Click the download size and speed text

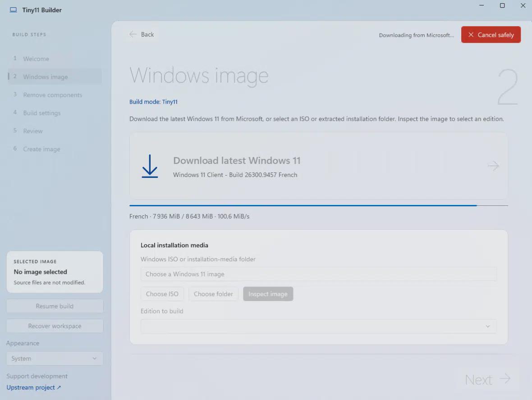[x=189, y=216]
